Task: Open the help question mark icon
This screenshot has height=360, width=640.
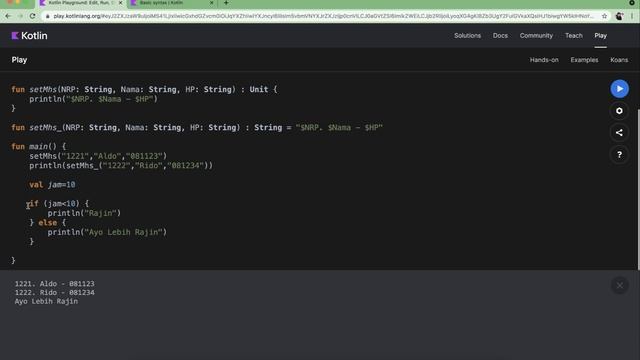Action: [x=619, y=155]
